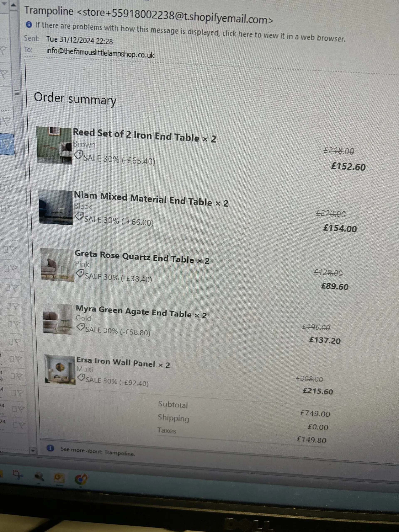Click the sale tag icon under Ersa Wall Panel

pos(81,378)
